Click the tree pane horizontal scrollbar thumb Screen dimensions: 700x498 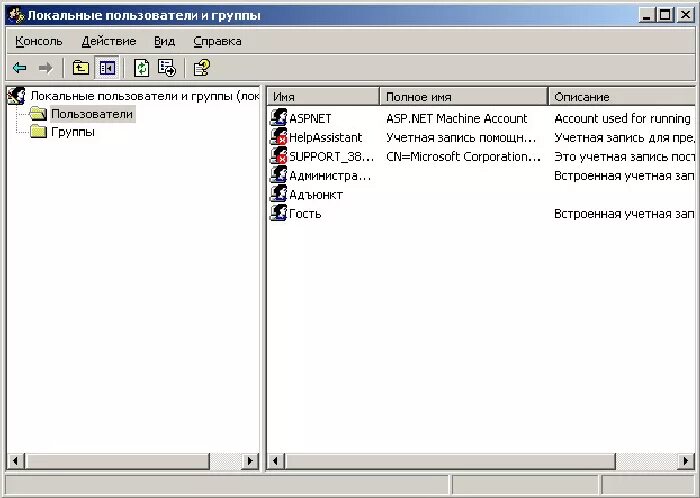(x=117, y=461)
